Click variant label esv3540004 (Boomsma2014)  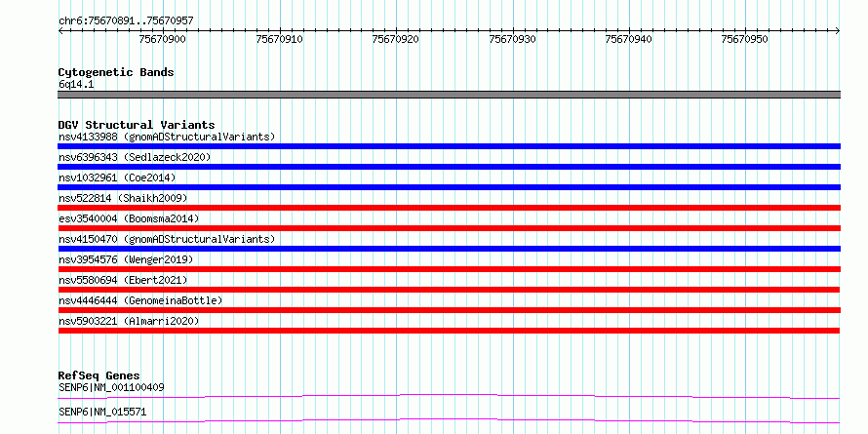(x=129, y=218)
